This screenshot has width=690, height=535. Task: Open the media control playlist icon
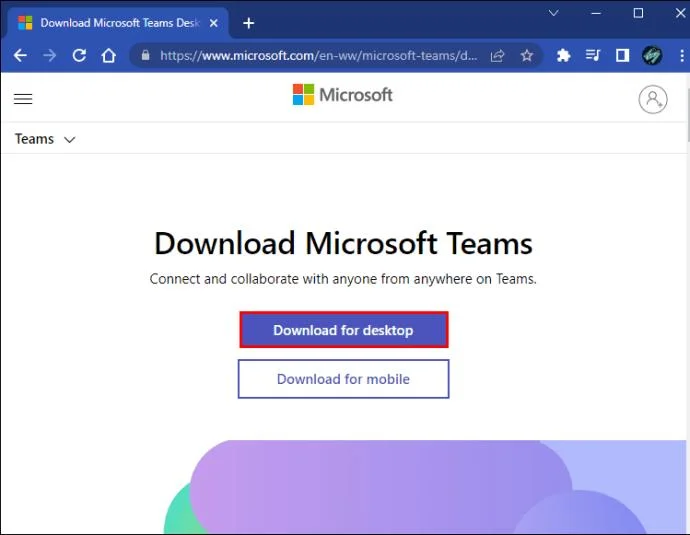click(x=593, y=55)
